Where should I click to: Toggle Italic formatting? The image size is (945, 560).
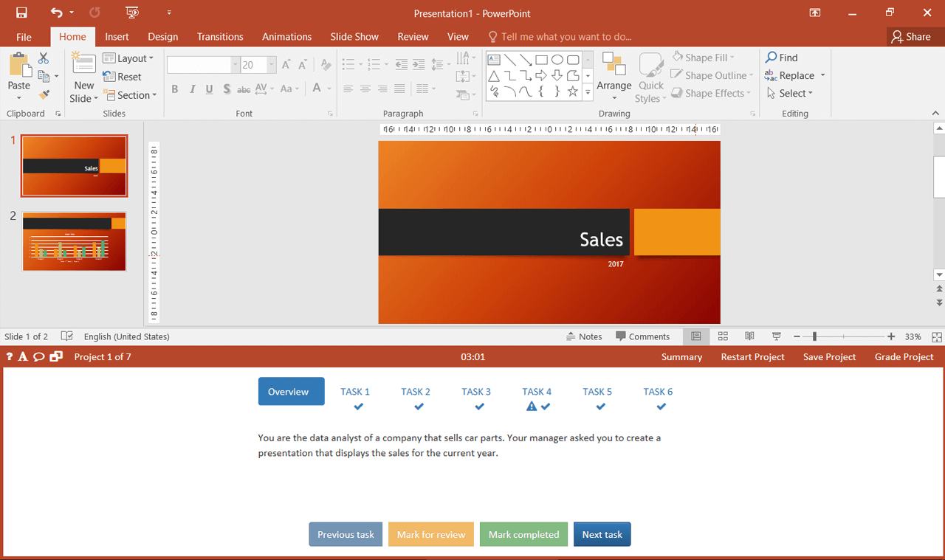point(192,89)
